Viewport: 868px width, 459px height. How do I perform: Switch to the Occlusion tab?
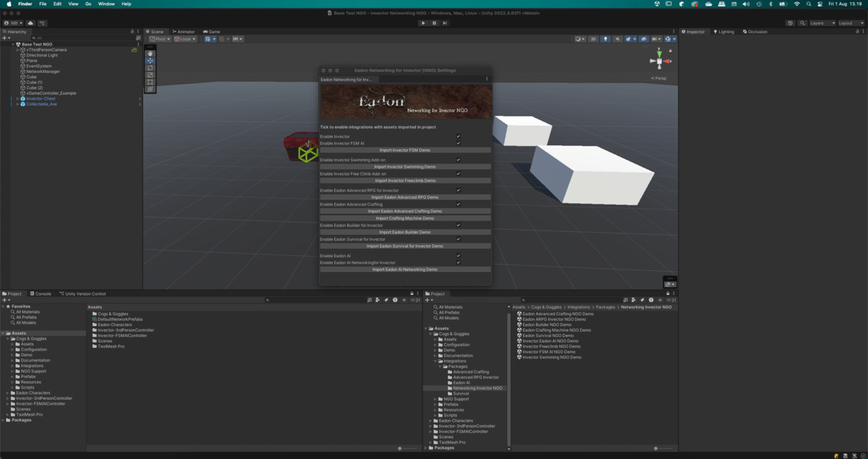(x=755, y=32)
